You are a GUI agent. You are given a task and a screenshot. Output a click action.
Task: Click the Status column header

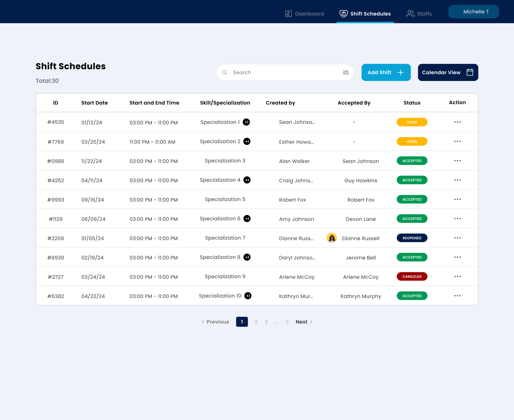click(412, 103)
